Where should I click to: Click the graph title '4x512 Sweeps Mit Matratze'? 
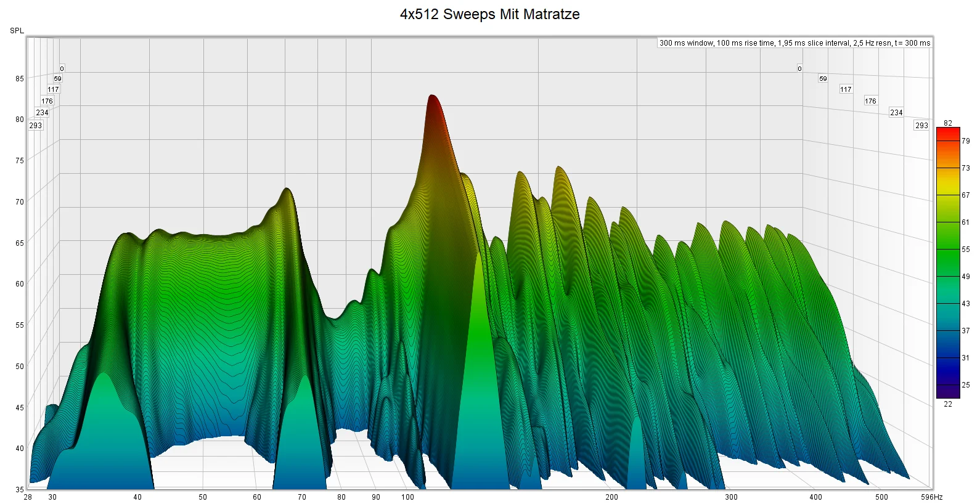[489, 14]
